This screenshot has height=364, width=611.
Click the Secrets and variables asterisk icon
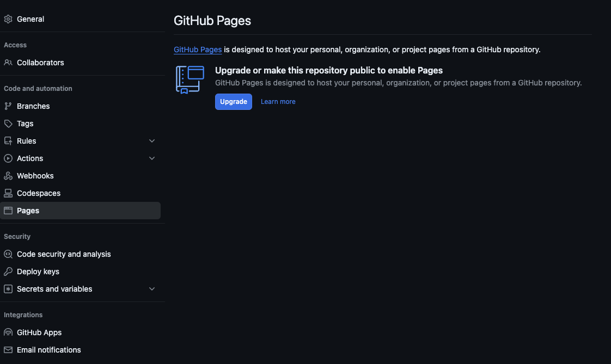[8, 289]
